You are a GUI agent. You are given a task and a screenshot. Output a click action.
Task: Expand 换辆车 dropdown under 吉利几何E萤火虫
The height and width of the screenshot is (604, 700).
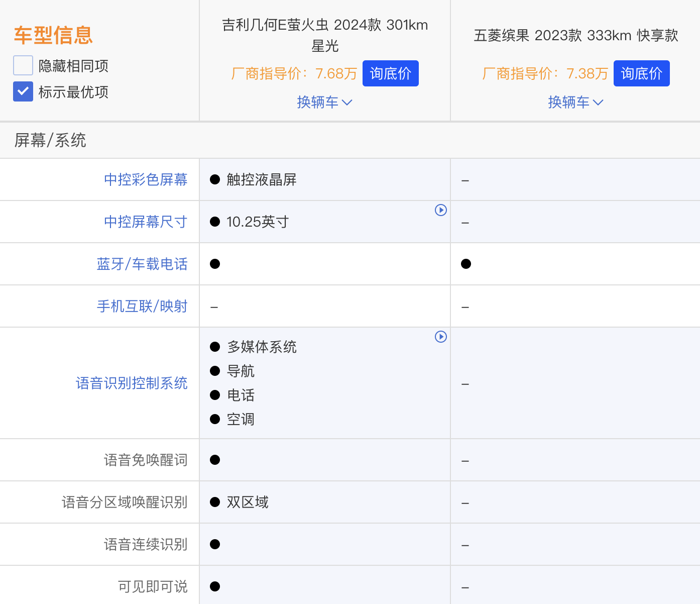(325, 102)
